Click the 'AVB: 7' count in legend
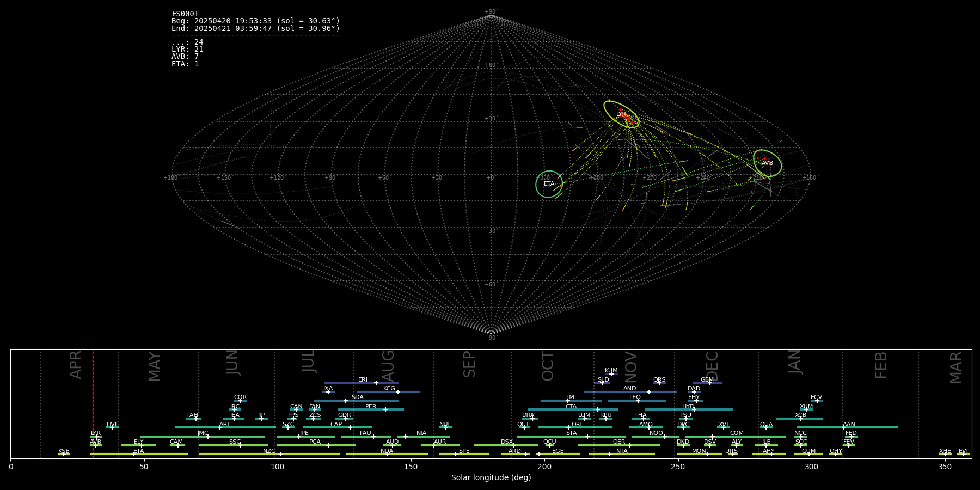 point(185,57)
